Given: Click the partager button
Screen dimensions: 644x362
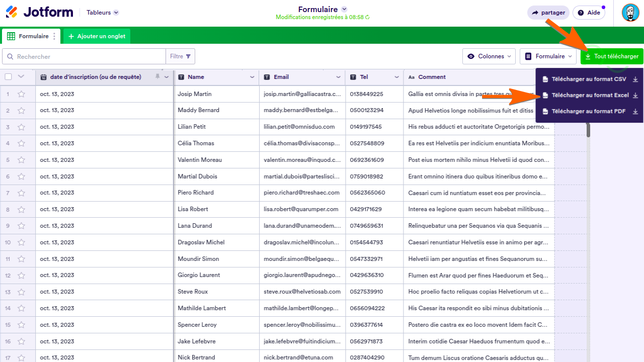Looking at the screenshot, I should coord(548,13).
